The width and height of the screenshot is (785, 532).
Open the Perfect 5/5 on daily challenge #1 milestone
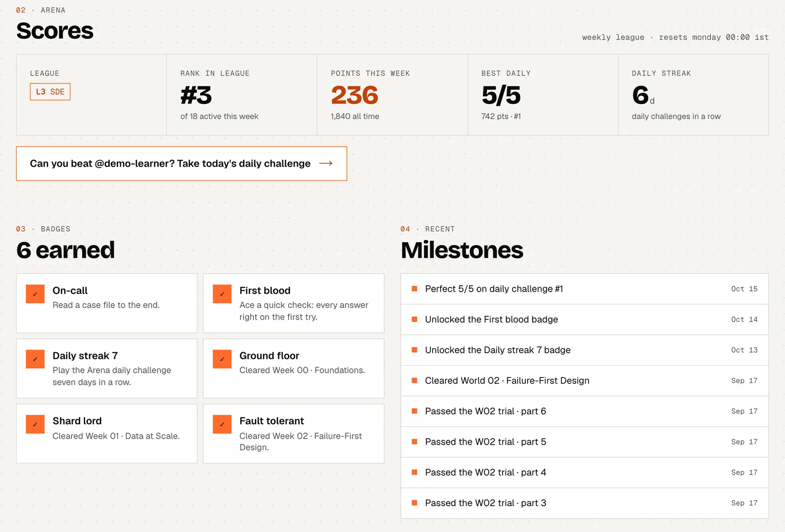coord(585,289)
